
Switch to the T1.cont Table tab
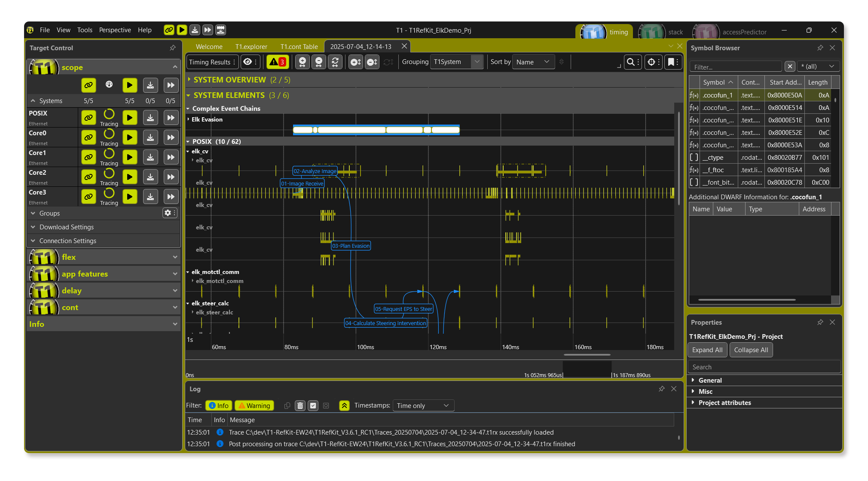(299, 46)
